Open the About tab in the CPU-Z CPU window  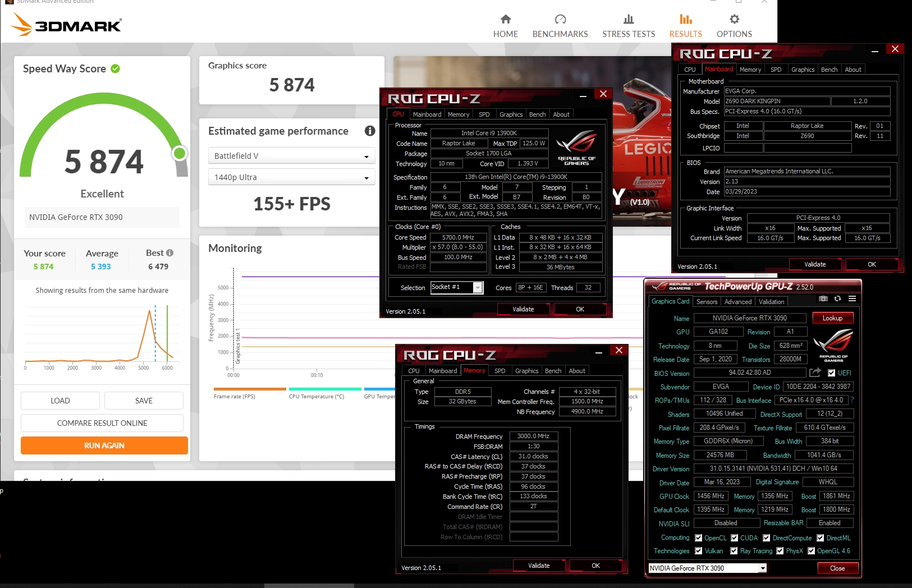tap(561, 114)
